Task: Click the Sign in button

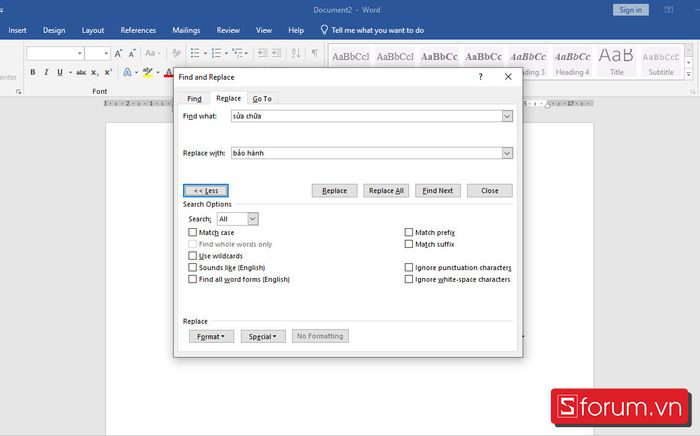Action: 630,10
